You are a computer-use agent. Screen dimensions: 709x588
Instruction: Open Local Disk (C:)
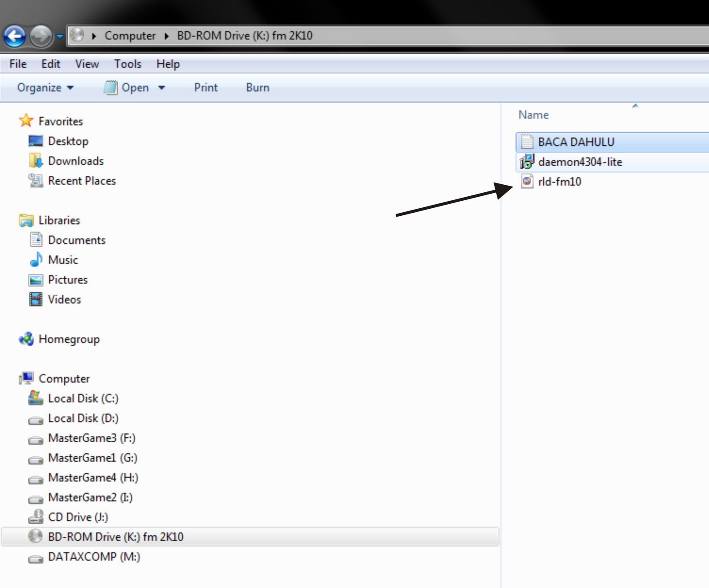click(x=83, y=399)
